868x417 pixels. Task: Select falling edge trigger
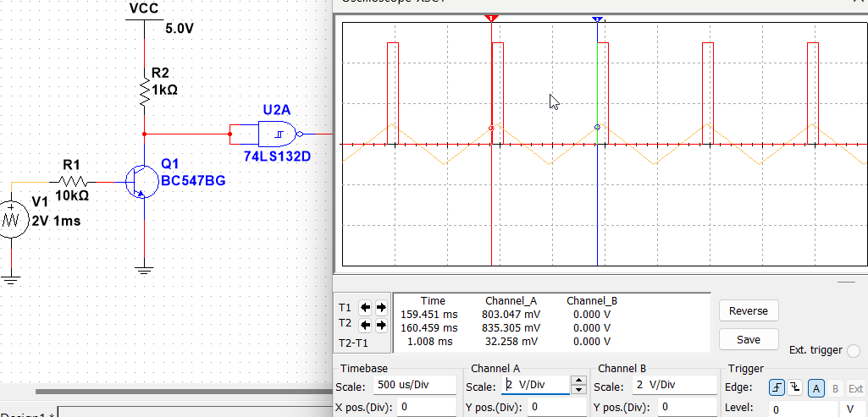pyautogui.click(x=795, y=387)
